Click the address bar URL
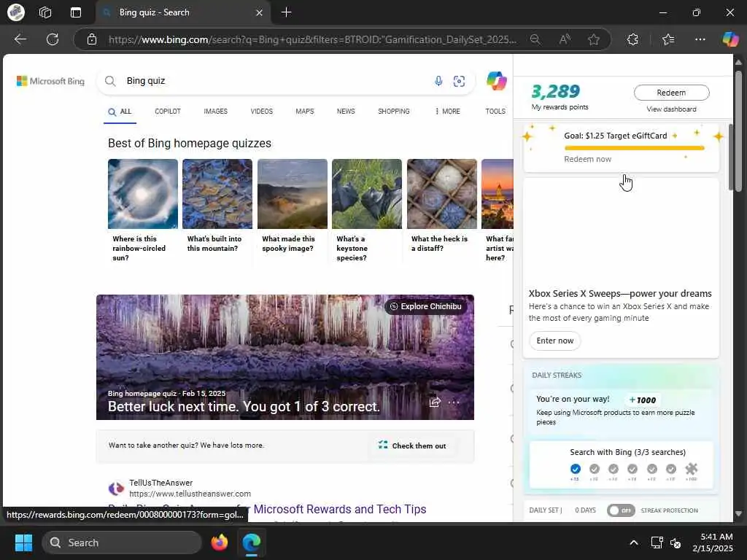 pos(312,39)
